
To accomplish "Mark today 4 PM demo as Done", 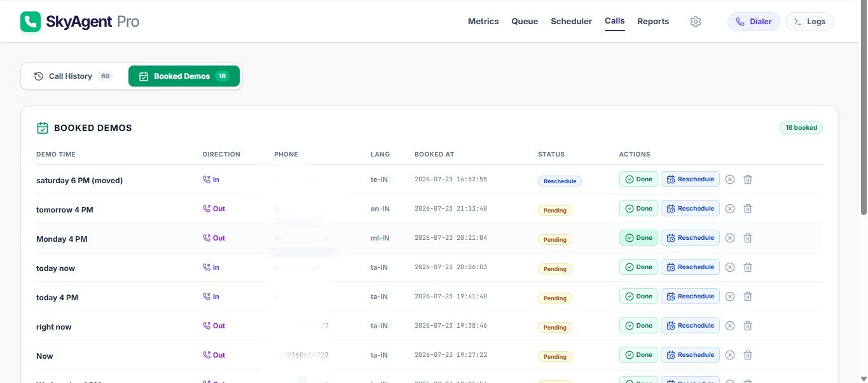I will click(638, 296).
